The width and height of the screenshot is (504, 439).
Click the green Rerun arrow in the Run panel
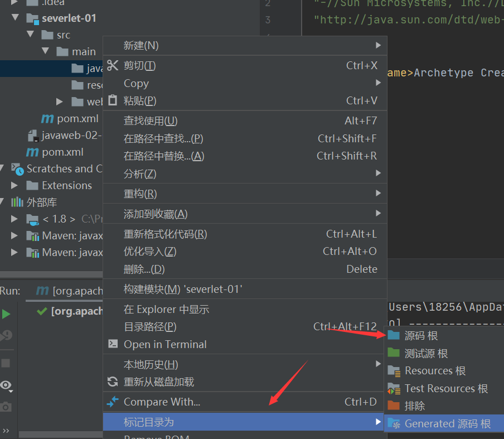coord(7,313)
